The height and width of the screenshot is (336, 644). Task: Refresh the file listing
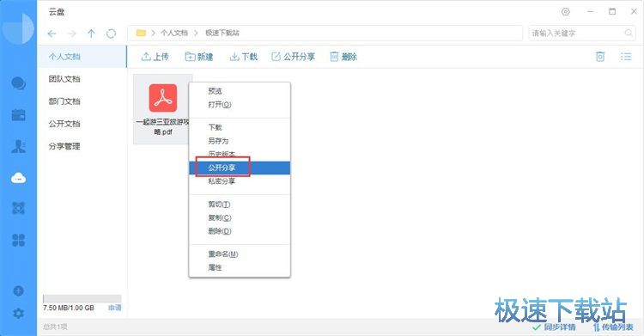click(111, 34)
